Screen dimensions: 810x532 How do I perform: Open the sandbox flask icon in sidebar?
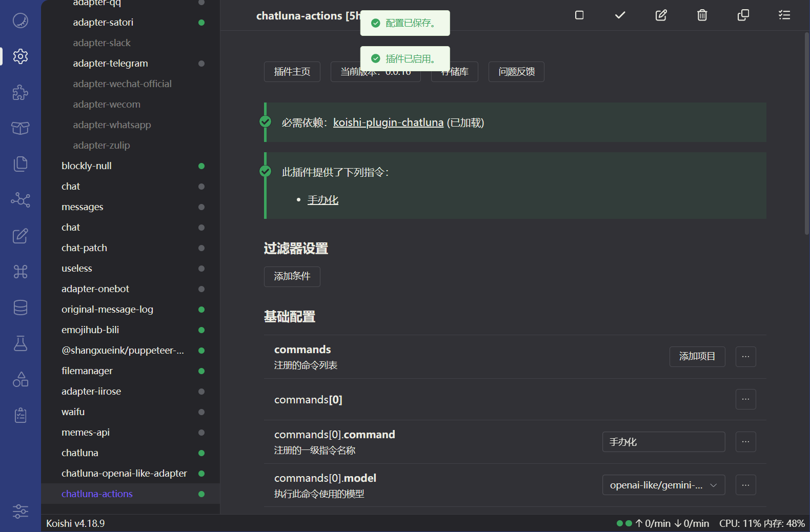(x=21, y=343)
